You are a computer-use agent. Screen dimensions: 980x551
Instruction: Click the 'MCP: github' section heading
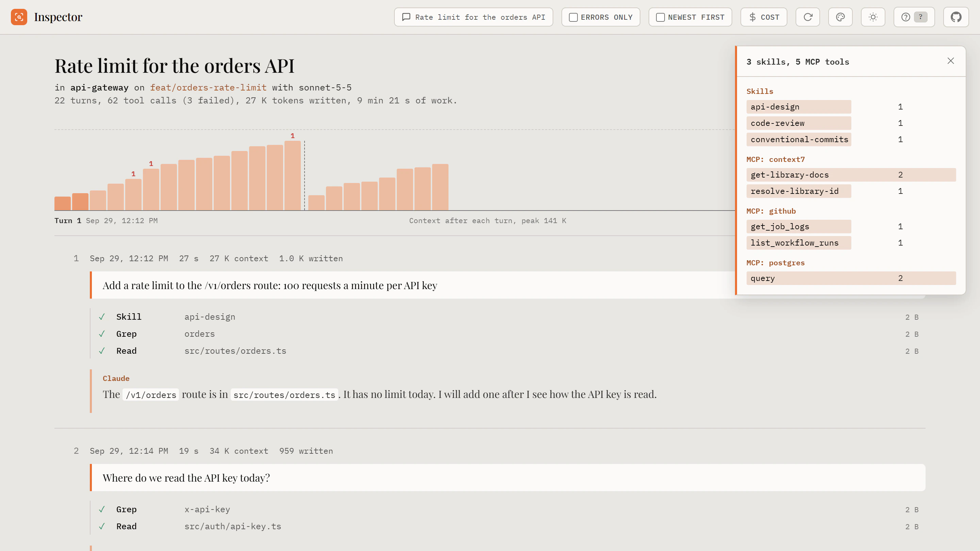coord(771,211)
